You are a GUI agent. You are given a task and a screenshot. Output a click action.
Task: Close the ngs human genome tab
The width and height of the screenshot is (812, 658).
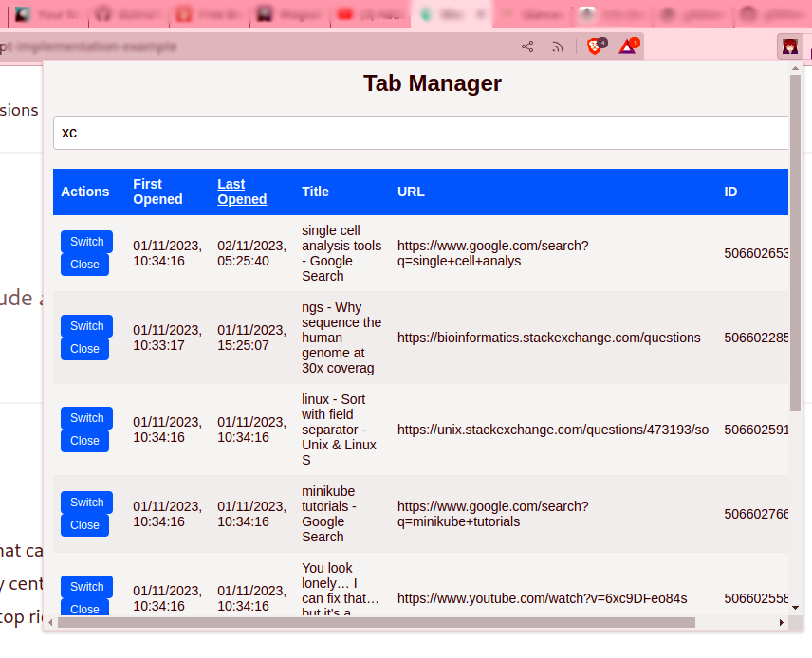[84, 349]
